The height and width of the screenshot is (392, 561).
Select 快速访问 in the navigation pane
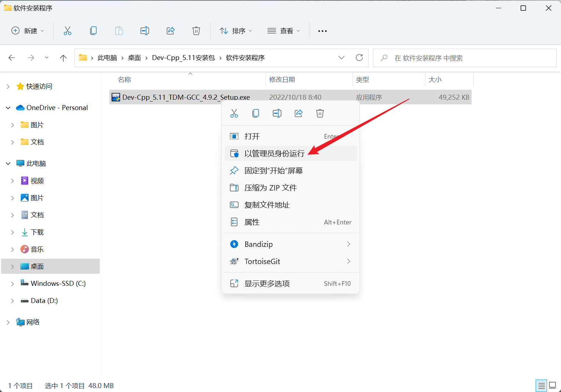[39, 86]
